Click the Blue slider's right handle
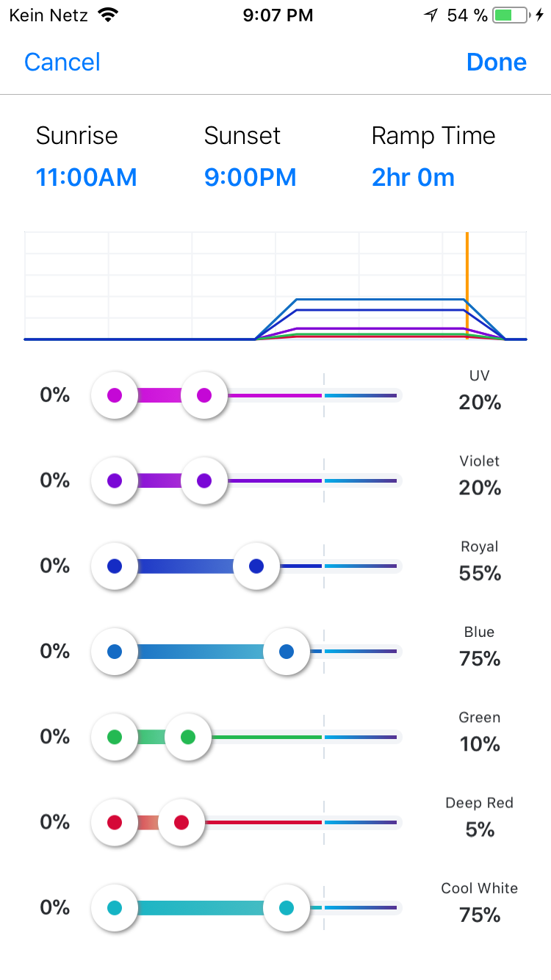The image size is (551, 980). 287,652
